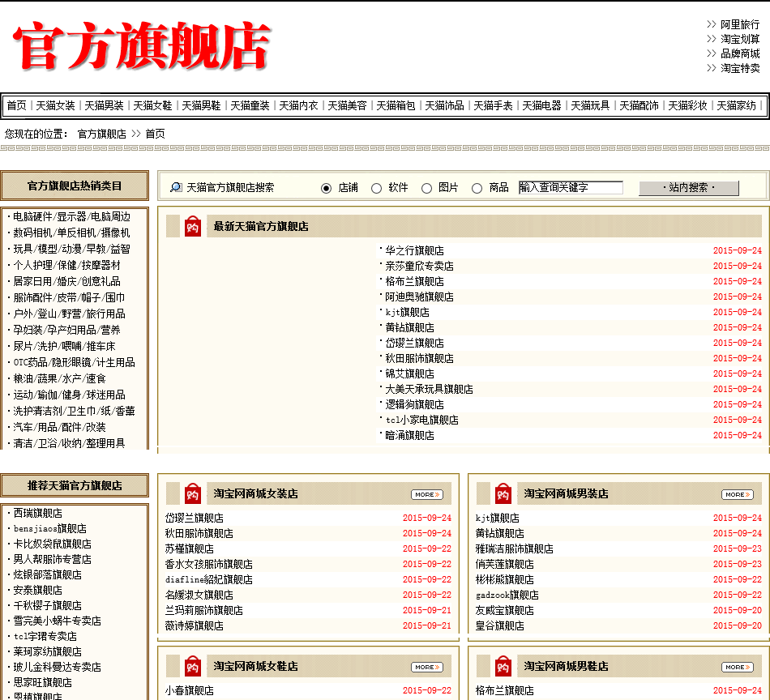
Task: Open 苏槿旗舰店 in women's clothing list
Action: coord(190,548)
